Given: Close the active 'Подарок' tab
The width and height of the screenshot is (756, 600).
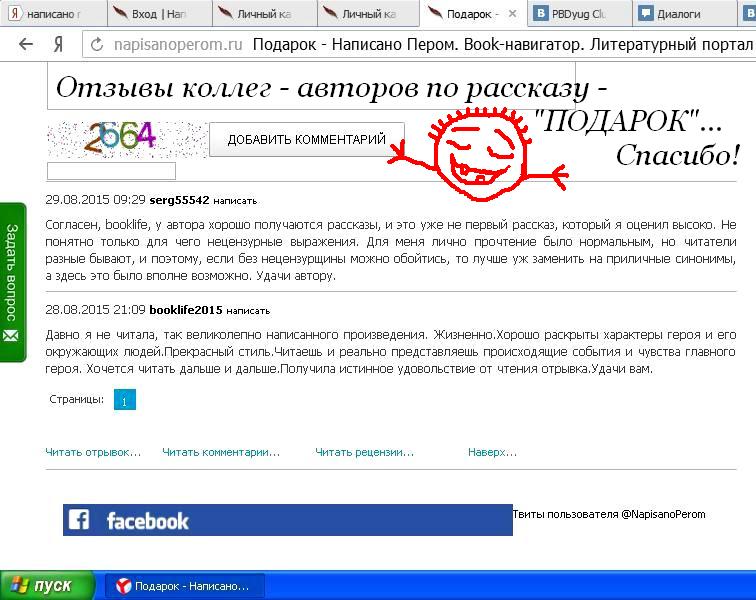Looking at the screenshot, I should point(513,14).
